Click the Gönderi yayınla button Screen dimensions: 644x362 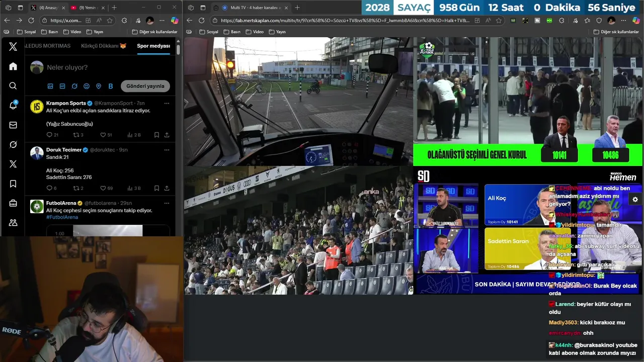click(x=145, y=86)
